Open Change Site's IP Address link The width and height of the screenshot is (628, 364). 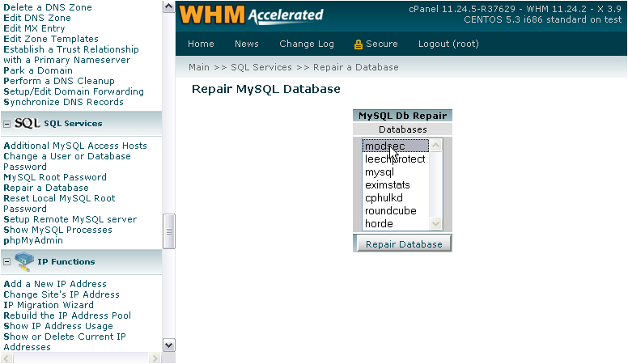62,294
